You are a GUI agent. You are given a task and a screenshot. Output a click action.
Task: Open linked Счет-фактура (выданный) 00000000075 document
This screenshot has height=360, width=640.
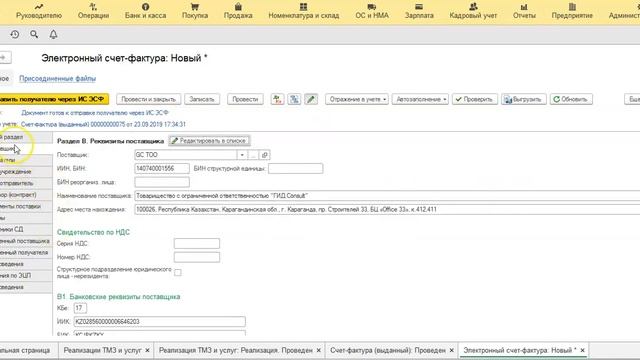103,124
